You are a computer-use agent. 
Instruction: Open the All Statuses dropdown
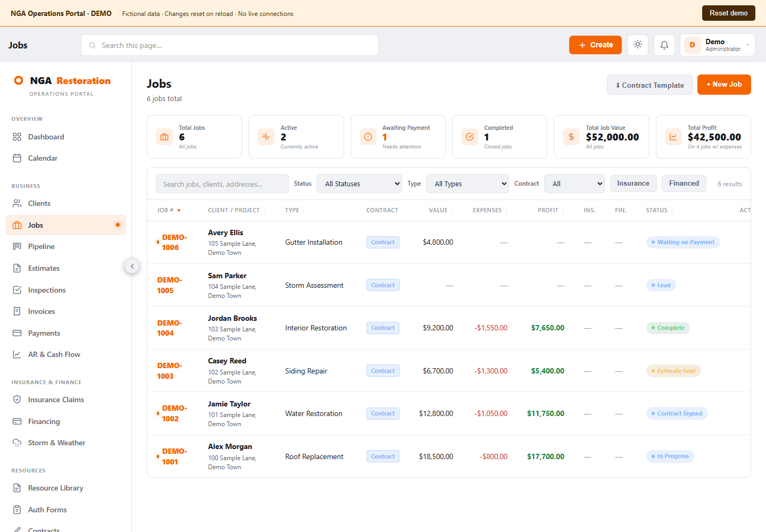[360, 184]
